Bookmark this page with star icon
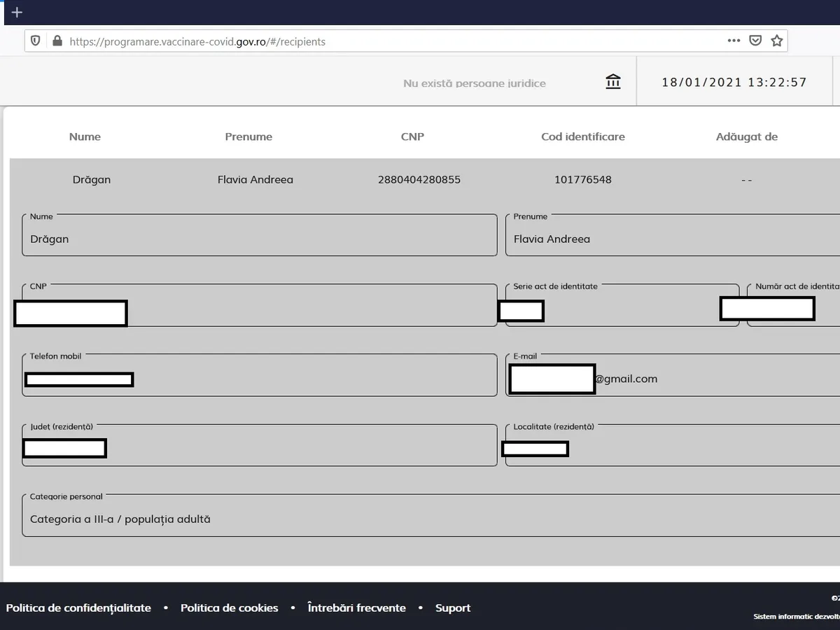Screen dimensions: 840x630 tap(776, 41)
